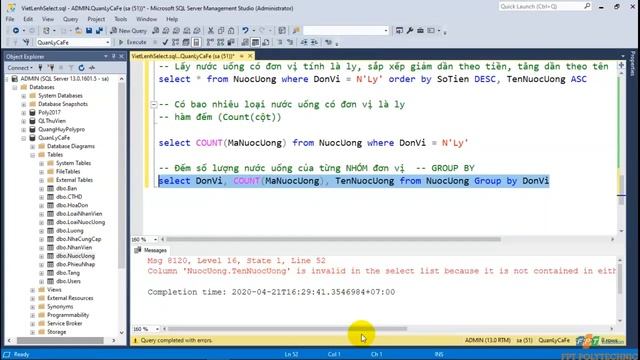
Task: Expand the System Databases folder
Action: (24, 96)
